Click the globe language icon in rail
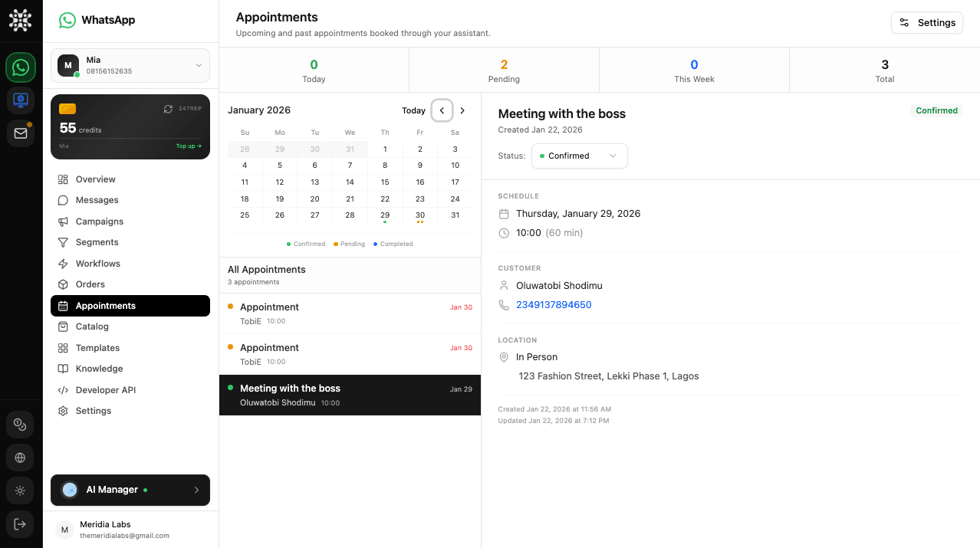Image resolution: width=980 pixels, height=548 pixels. (x=21, y=458)
